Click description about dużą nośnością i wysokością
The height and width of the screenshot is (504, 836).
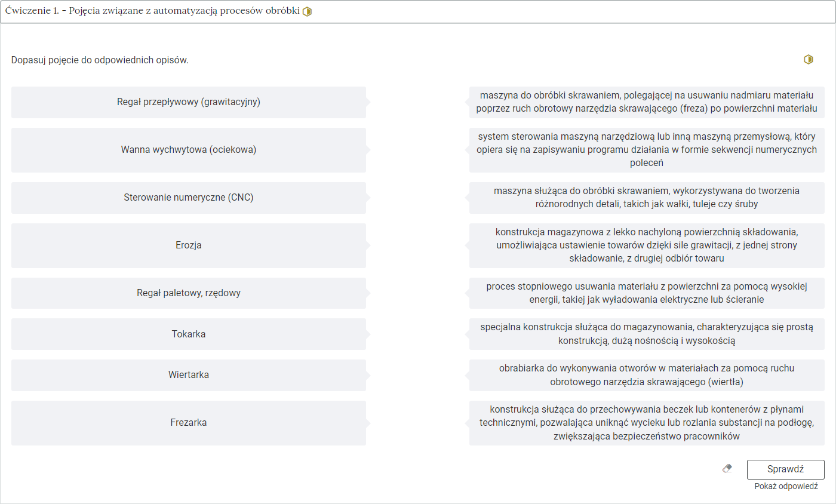(x=646, y=334)
